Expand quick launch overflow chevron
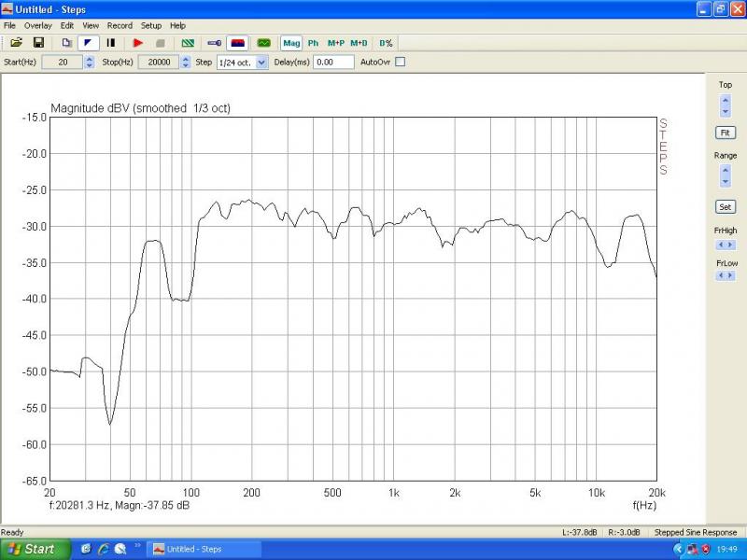The height and width of the screenshot is (560, 747). click(137, 546)
